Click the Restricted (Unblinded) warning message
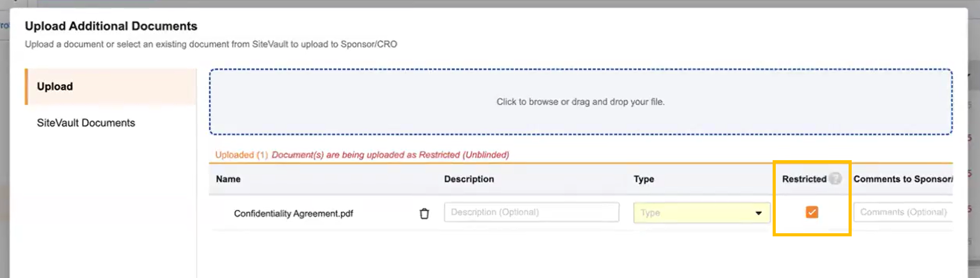The height and width of the screenshot is (278, 980). pos(390,155)
